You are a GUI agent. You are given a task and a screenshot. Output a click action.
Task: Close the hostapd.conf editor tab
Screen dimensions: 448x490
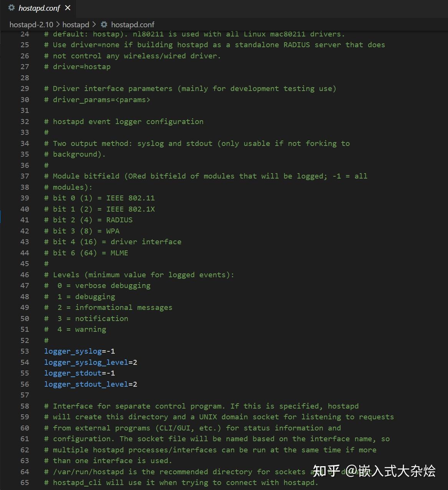tap(68, 8)
